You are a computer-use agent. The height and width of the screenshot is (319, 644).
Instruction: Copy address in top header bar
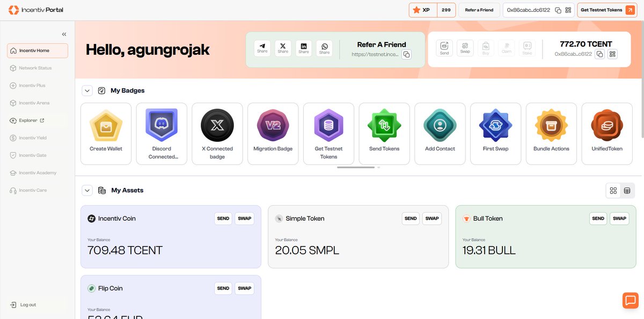(x=558, y=10)
